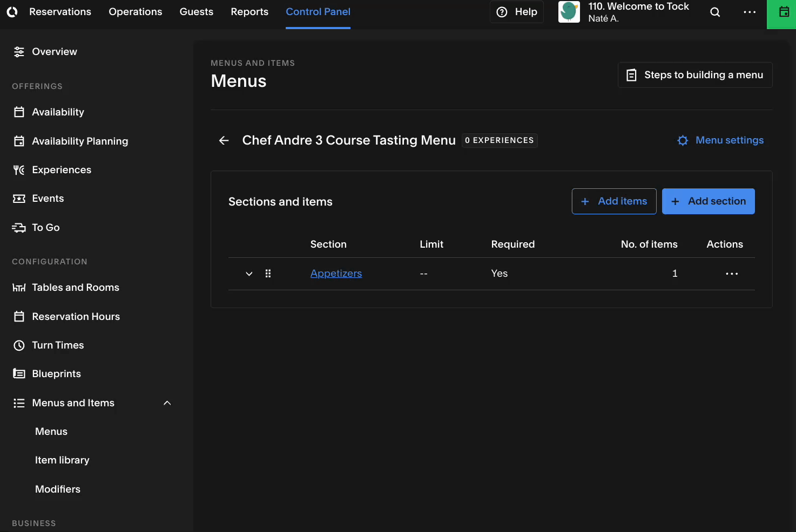Open search via magnifier icon
The height and width of the screenshot is (532, 796).
715,12
